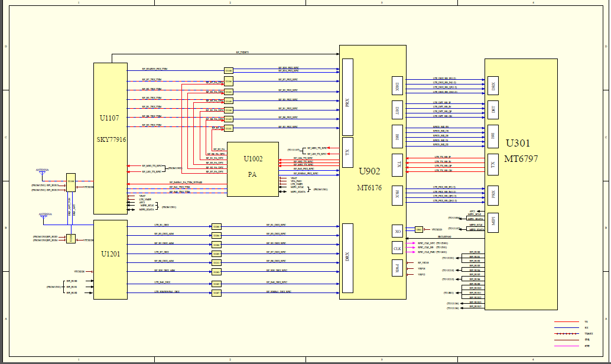
Task: Select the tall PRX box inside U902
Action: tap(347, 97)
